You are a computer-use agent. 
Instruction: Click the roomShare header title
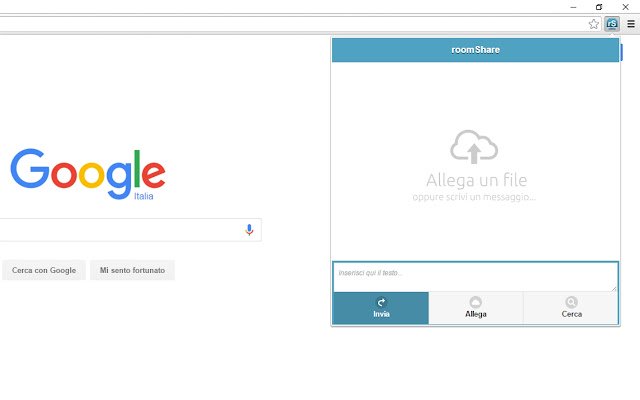coord(476,50)
